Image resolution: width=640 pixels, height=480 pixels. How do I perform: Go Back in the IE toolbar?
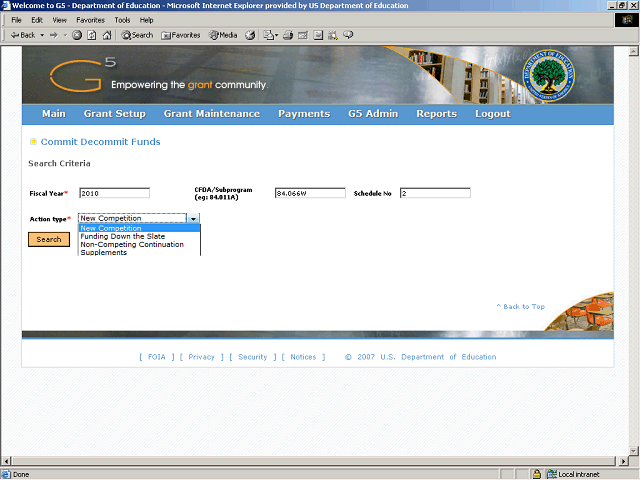pyautogui.click(x=22, y=35)
